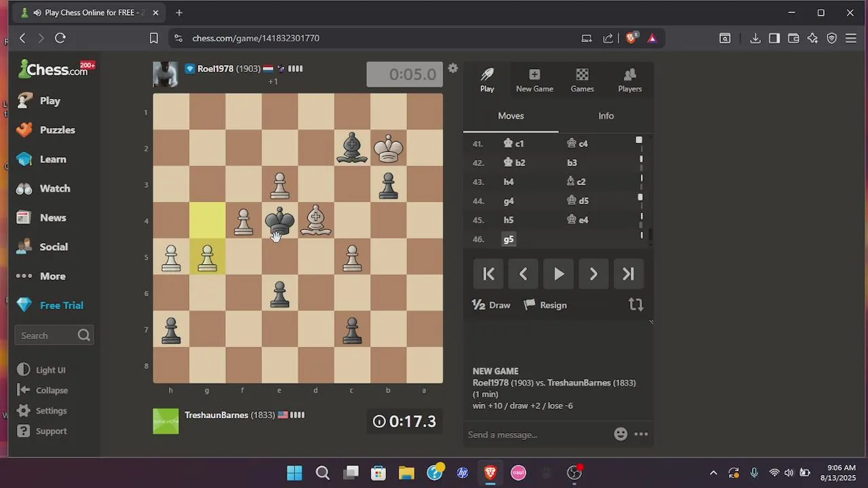Open the browser downloads icon
Viewport: 868px width, 488px height.
tap(755, 38)
